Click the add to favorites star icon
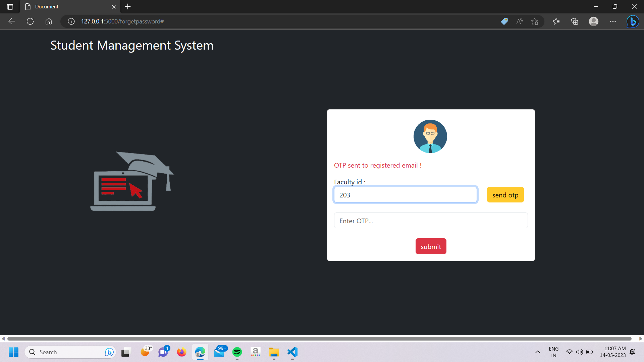The height and width of the screenshot is (362, 644). tap(535, 21)
